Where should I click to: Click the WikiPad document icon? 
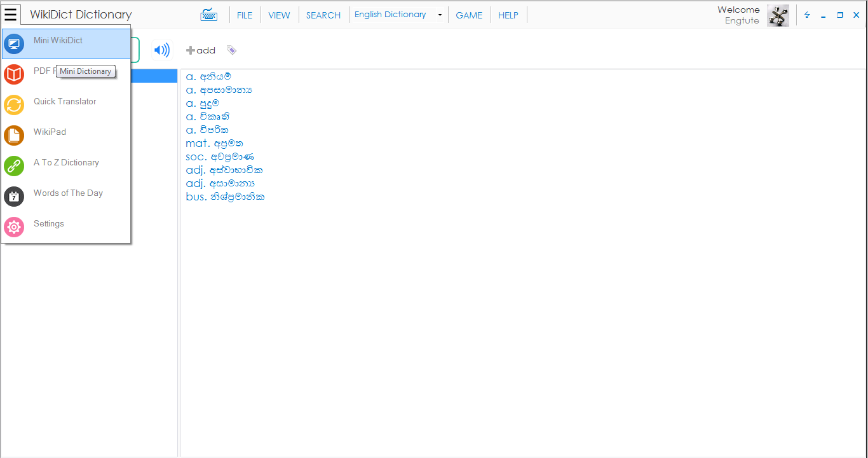[x=14, y=135]
